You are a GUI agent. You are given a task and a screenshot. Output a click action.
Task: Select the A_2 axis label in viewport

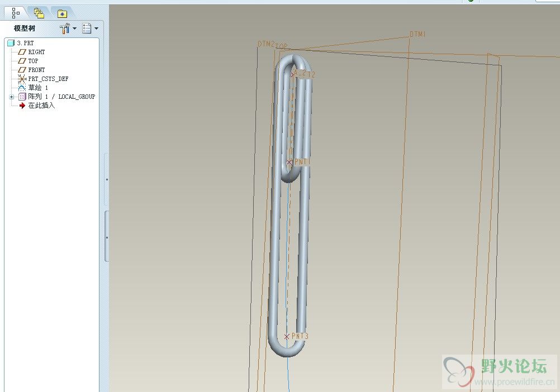[300, 74]
